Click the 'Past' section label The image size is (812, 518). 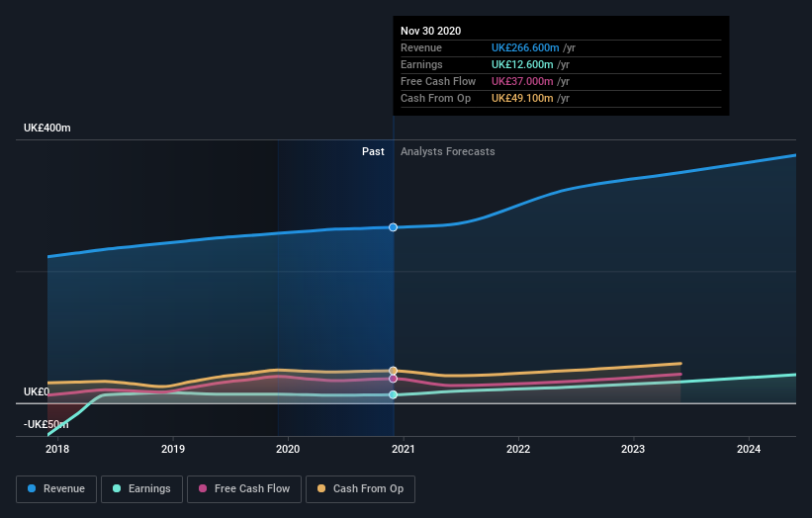tap(373, 151)
